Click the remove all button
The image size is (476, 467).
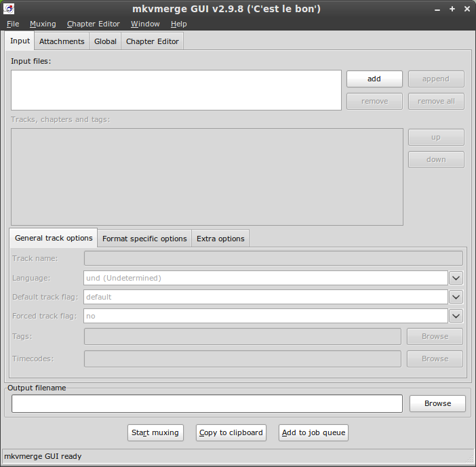[436, 102]
